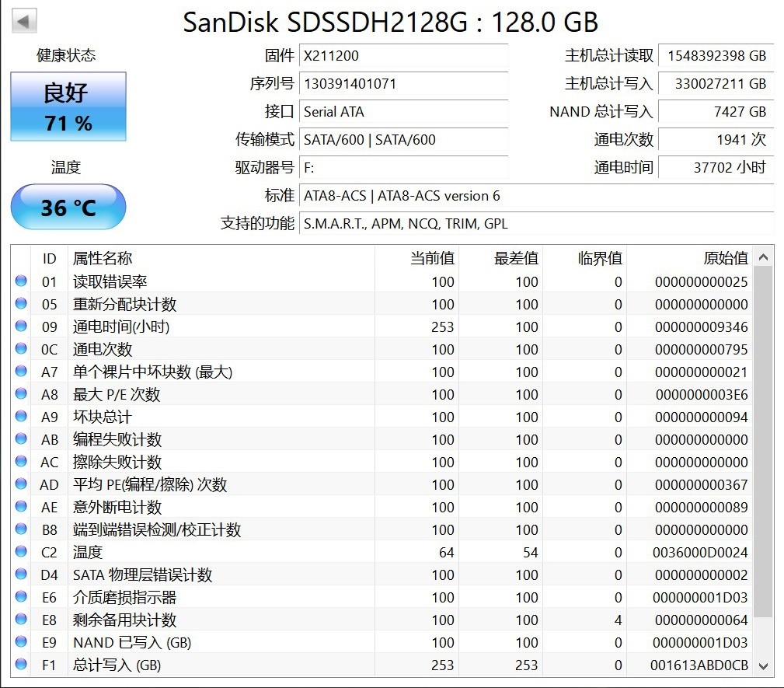Viewport: 784px width, 688px height.
Task: Click the previous disk arrow button
Action: click(25, 21)
